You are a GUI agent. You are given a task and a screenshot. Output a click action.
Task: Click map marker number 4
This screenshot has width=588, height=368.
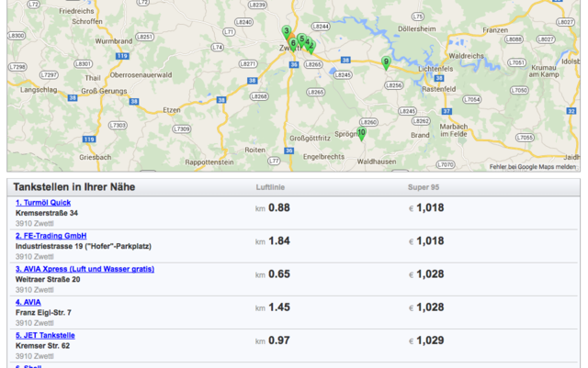[307, 42]
